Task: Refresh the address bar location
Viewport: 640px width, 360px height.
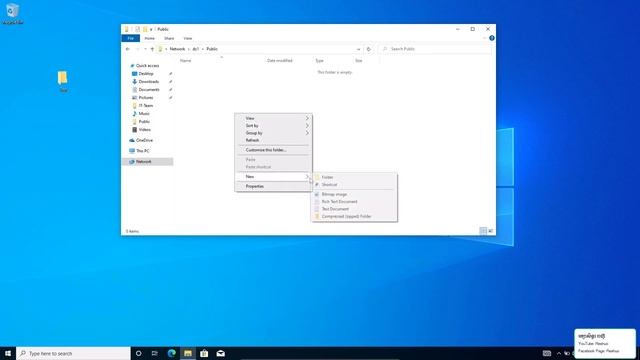Action: 369,49
